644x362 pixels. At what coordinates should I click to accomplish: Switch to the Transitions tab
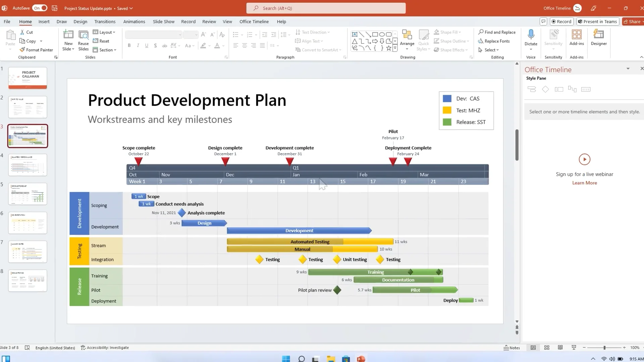tap(105, 21)
